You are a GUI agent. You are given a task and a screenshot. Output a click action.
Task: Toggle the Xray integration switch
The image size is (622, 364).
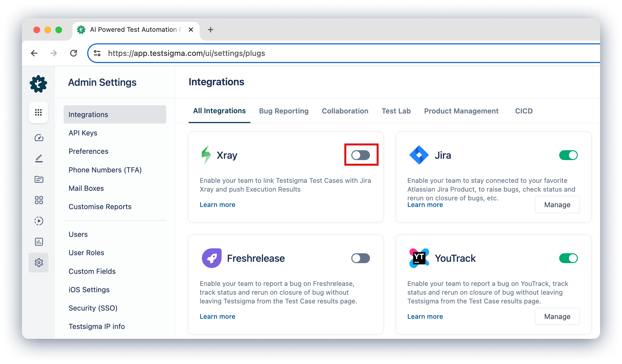pyautogui.click(x=361, y=155)
